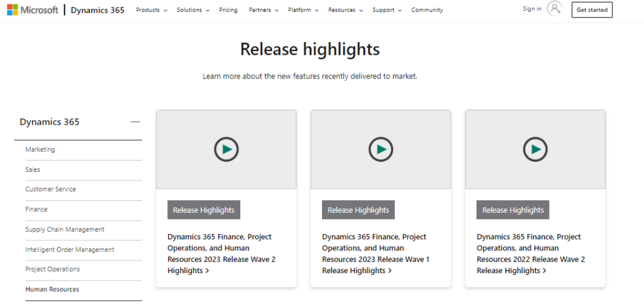
Task: Click the user account avatar icon
Action: [x=555, y=9]
